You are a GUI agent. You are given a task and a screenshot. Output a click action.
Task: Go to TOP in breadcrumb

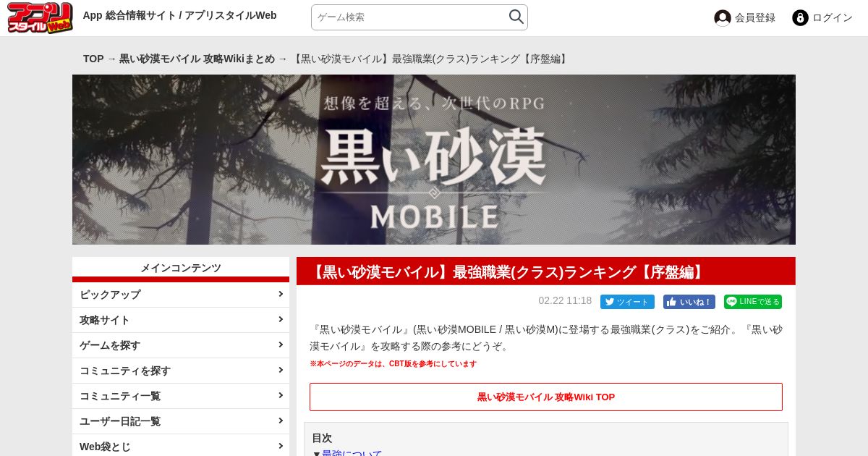[x=93, y=59]
